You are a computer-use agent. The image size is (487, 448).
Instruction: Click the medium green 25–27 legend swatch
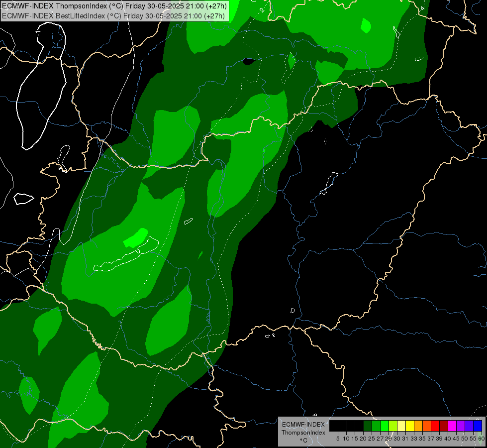(376, 426)
